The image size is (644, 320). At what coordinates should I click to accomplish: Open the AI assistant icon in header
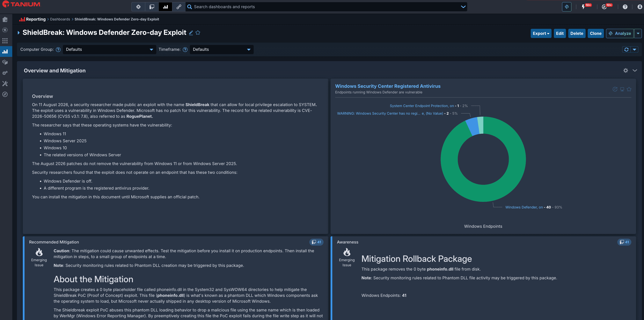click(567, 7)
